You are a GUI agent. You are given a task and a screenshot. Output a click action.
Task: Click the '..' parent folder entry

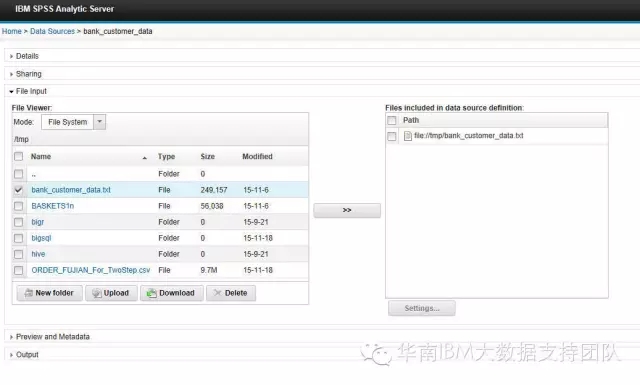[33, 174]
